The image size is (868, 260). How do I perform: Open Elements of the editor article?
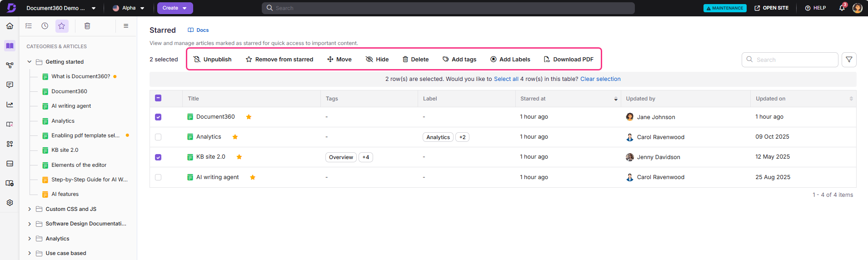[79, 165]
